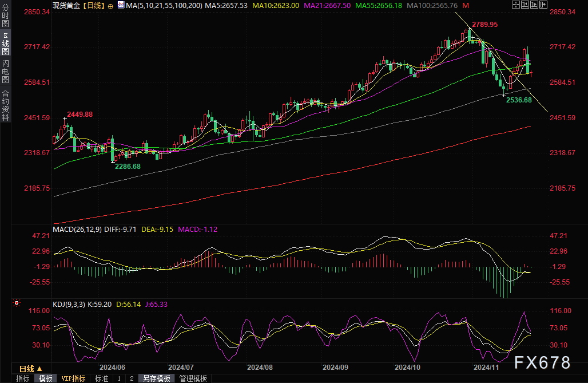Select the 模板 template tab

click(45, 378)
